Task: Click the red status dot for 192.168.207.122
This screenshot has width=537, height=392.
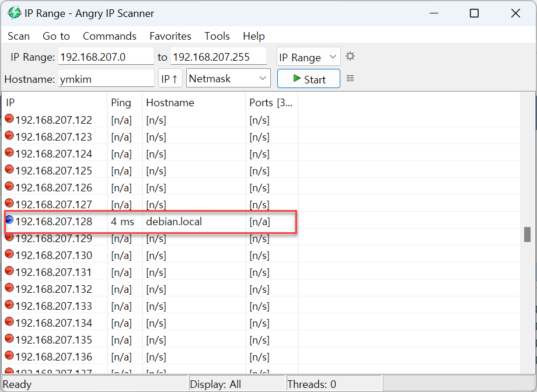Action: coord(9,118)
